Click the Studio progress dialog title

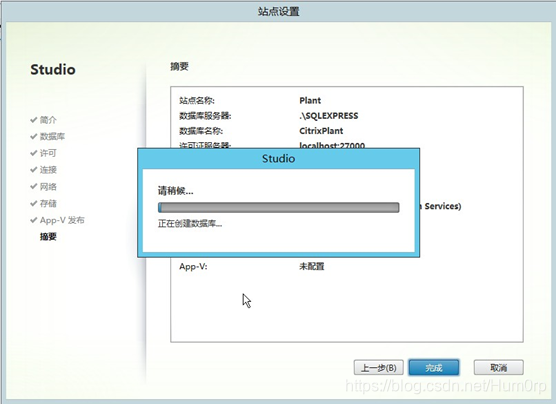point(279,158)
